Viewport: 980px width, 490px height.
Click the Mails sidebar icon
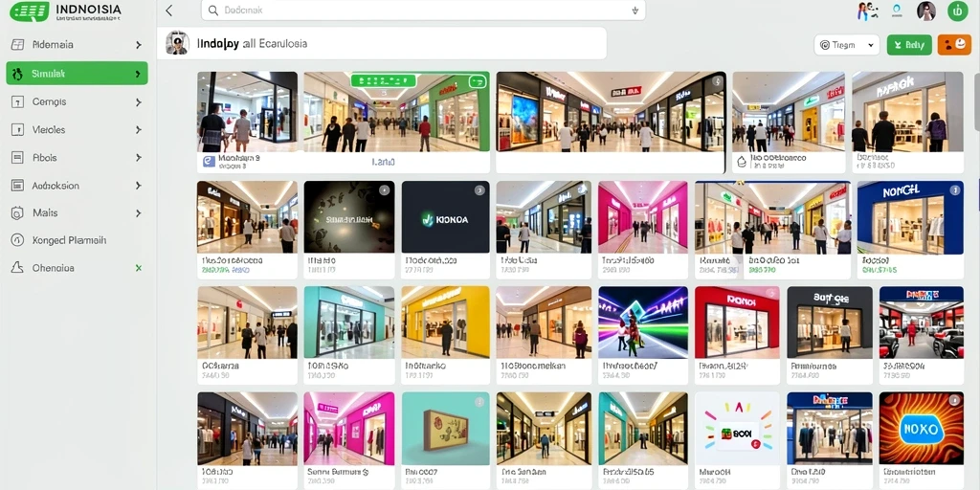(x=17, y=213)
